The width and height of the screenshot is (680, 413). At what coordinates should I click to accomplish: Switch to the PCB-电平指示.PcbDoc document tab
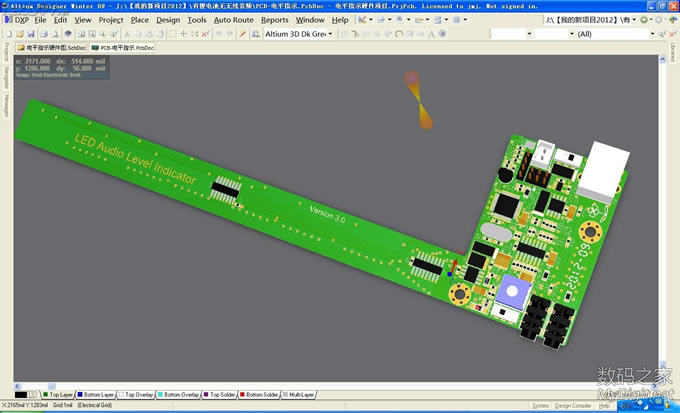pos(123,47)
